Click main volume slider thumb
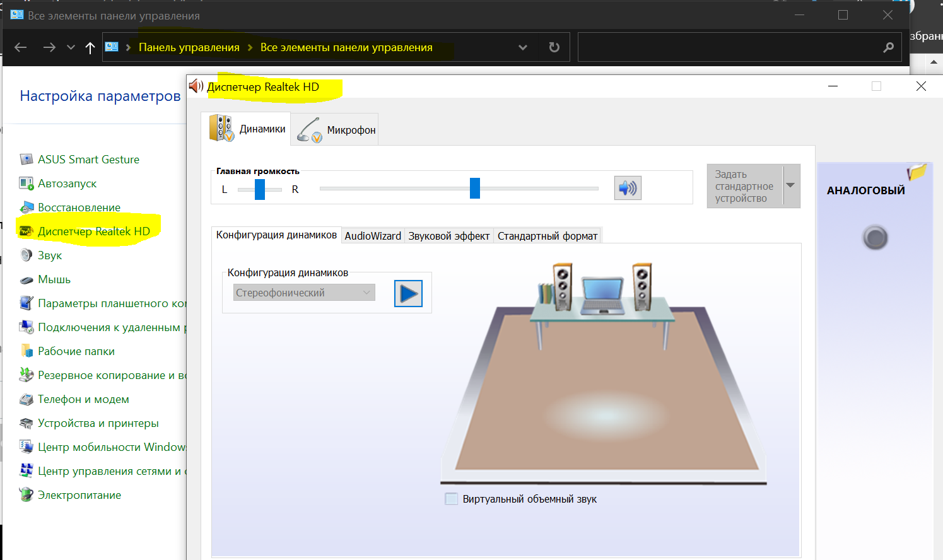 click(475, 188)
